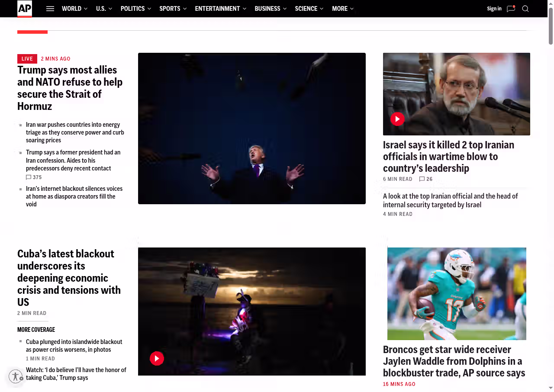Play the Israel Iranian officials video
The image size is (554, 392).
coord(397,119)
